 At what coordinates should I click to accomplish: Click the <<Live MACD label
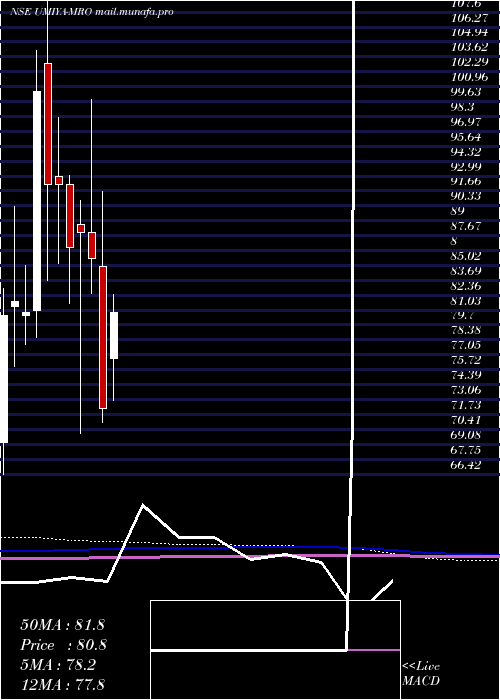421,673
